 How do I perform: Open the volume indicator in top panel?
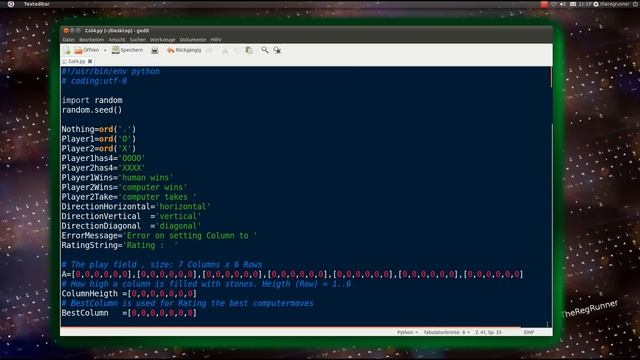click(x=563, y=4)
